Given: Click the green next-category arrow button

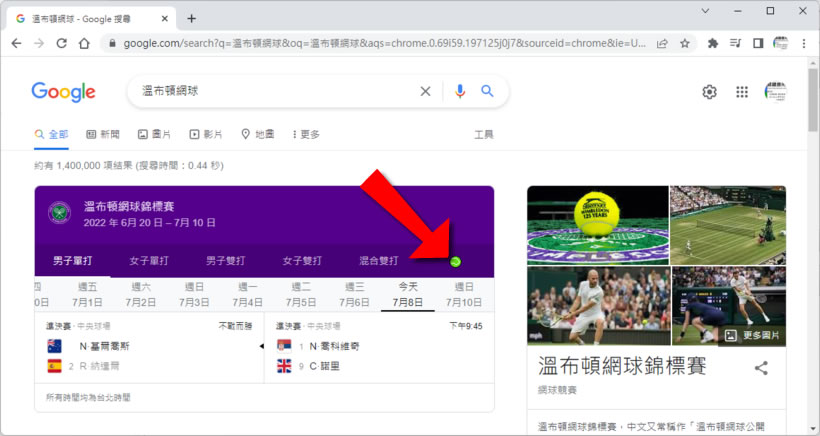Looking at the screenshot, I should point(455,261).
